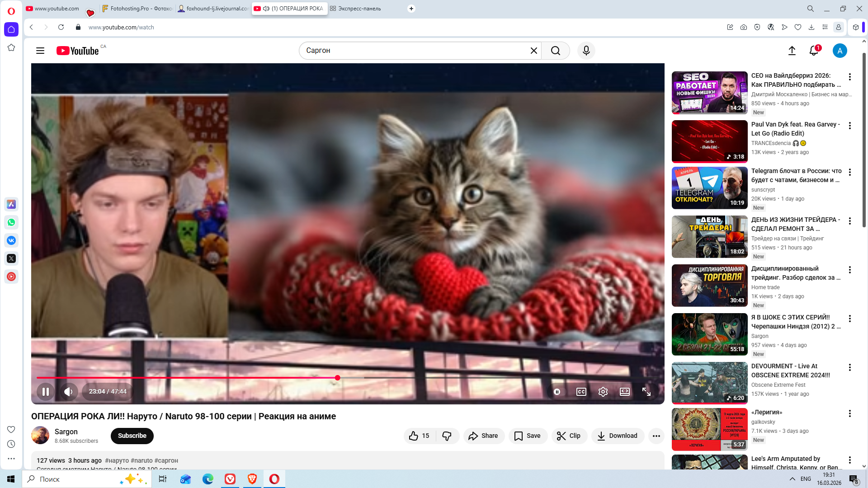Click the Download button

tap(617, 436)
